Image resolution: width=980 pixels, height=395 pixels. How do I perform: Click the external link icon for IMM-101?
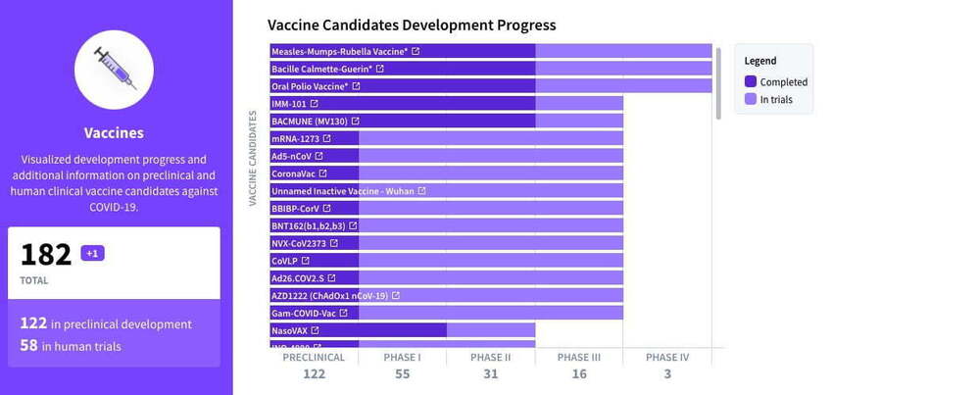(314, 104)
